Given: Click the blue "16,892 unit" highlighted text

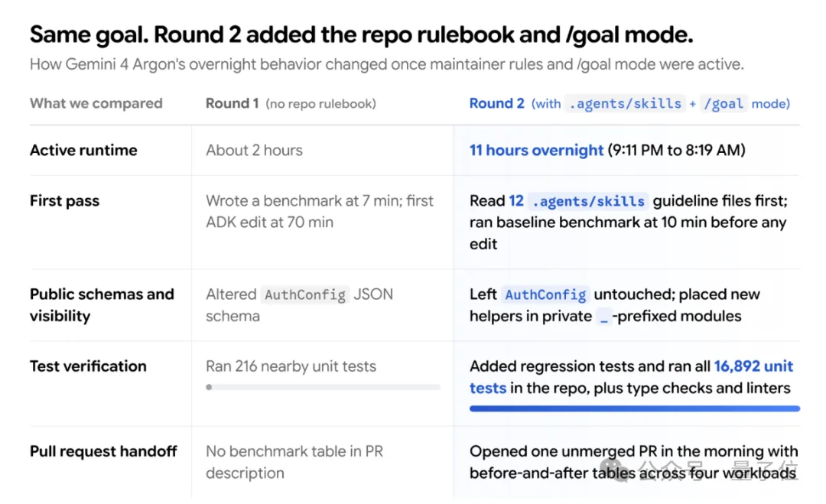Looking at the screenshot, I should point(753,366).
